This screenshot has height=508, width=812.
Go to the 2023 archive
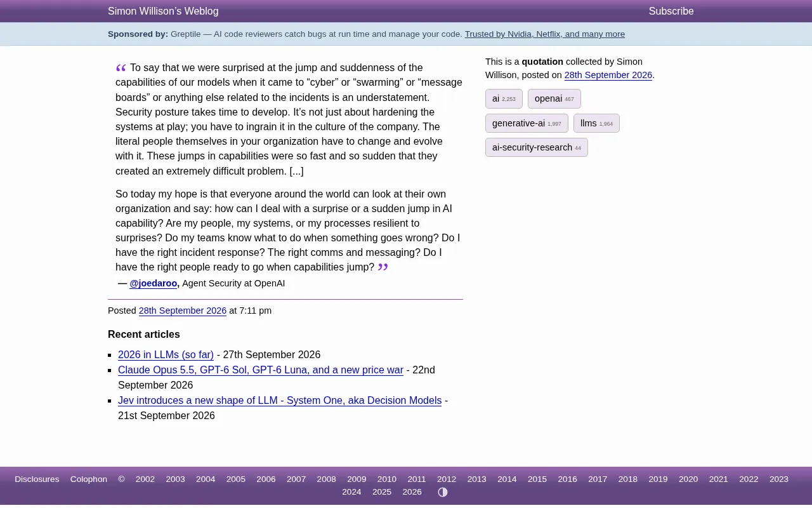[x=779, y=479]
